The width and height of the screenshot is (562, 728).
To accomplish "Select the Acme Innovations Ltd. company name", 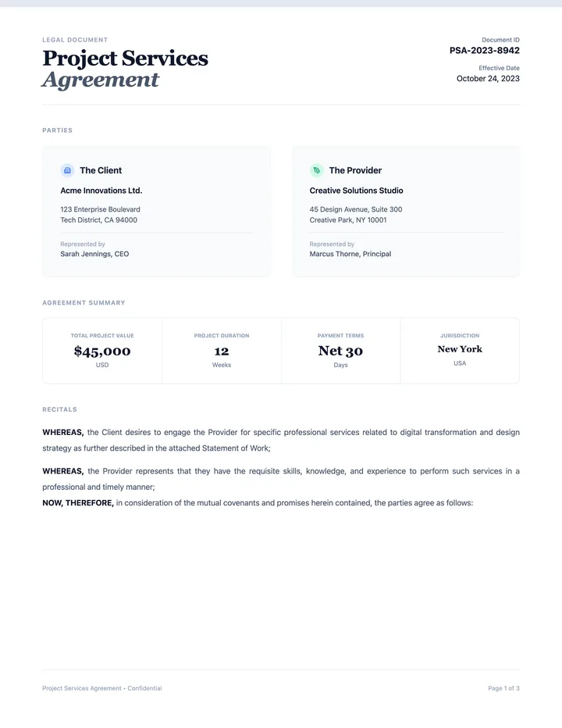I will click(x=101, y=191).
